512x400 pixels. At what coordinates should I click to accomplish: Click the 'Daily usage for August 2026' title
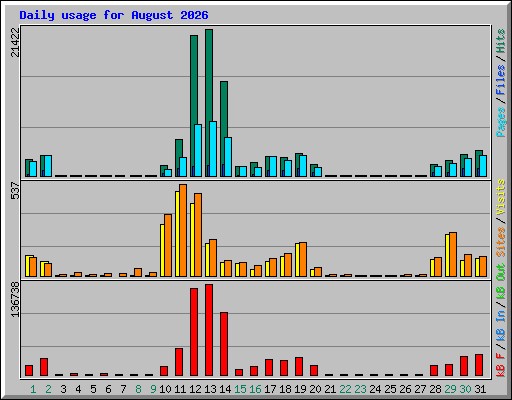[114, 15]
